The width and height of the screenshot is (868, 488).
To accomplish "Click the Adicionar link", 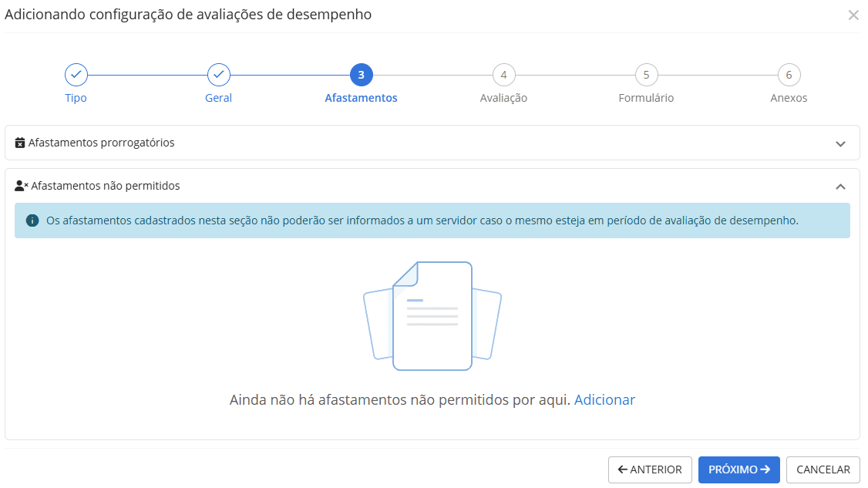I will (x=604, y=399).
